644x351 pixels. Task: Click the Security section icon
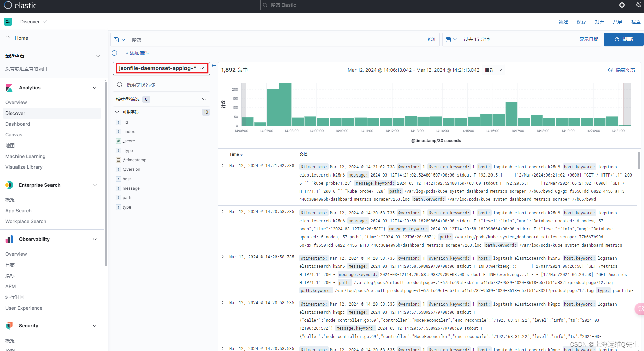coord(9,326)
